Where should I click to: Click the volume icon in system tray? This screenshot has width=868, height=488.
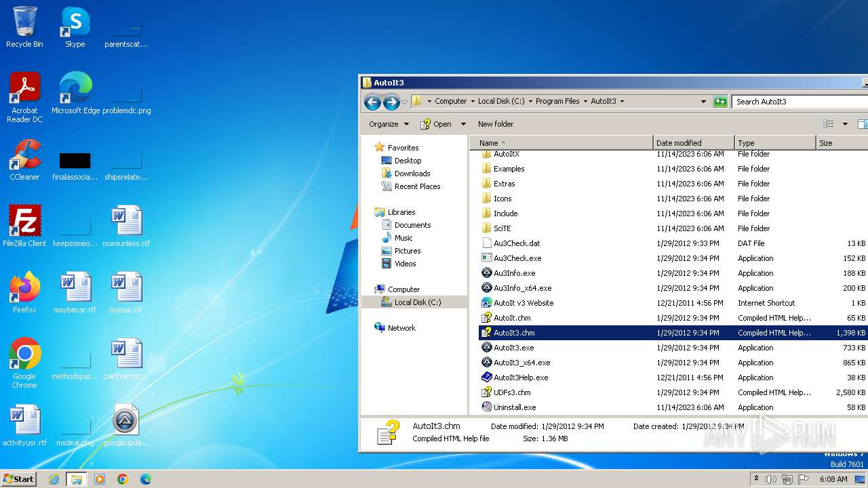point(771,479)
